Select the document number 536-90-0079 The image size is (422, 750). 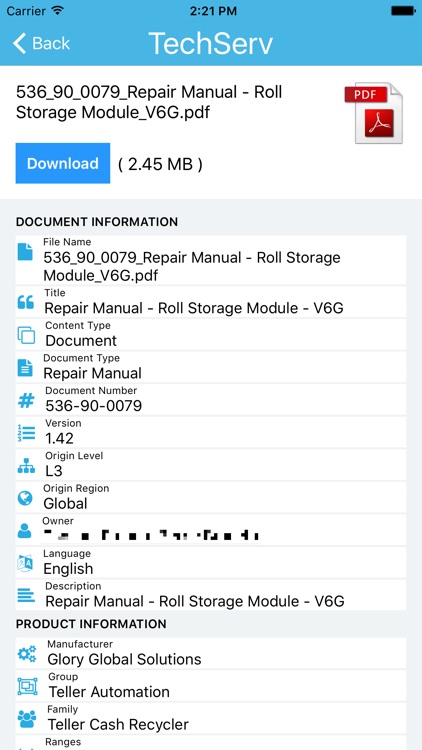click(x=93, y=406)
